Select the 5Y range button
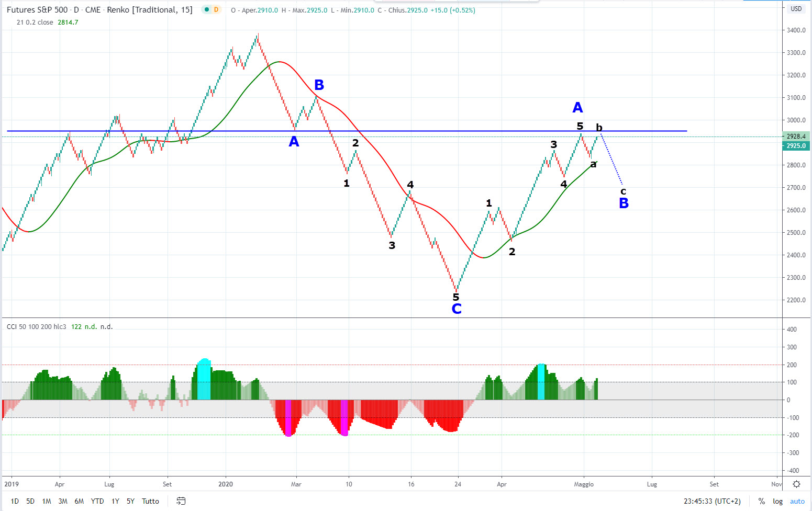Image resolution: width=812 pixels, height=511 pixels. (x=130, y=501)
